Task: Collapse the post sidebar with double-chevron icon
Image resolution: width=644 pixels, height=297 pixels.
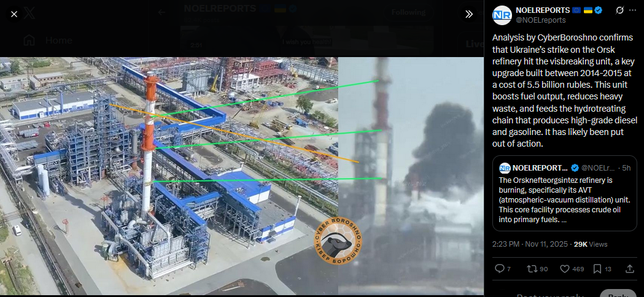Action: point(469,14)
